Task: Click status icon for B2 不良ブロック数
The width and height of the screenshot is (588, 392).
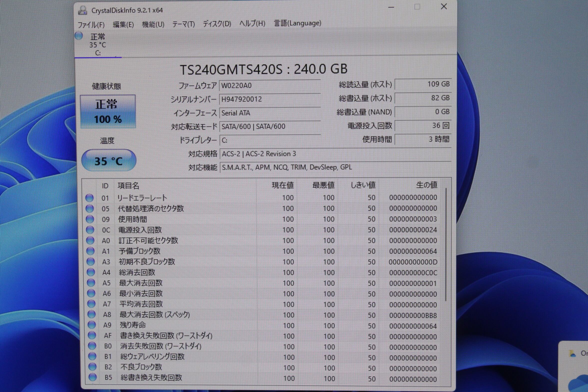Action: point(92,367)
